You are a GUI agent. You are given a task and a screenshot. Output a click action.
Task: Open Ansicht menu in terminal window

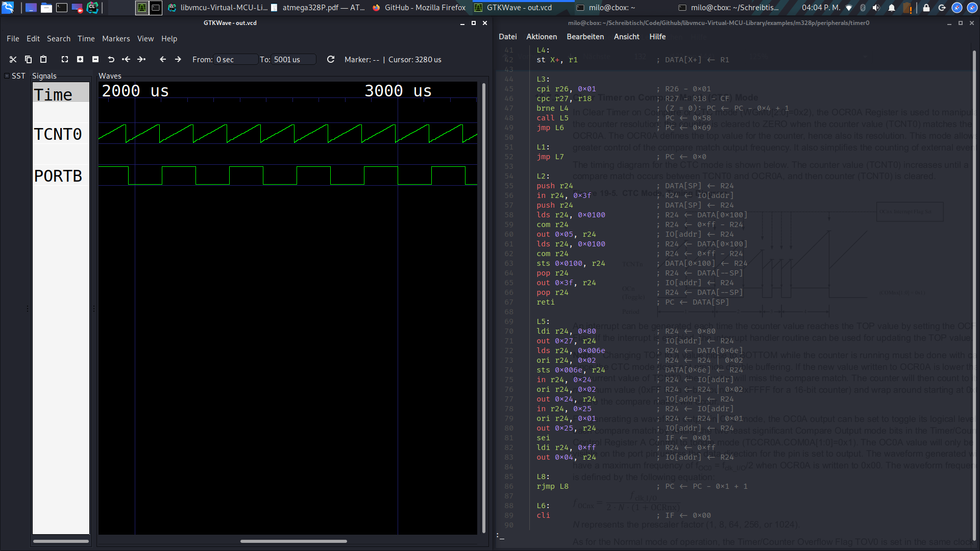coord(626,37)
